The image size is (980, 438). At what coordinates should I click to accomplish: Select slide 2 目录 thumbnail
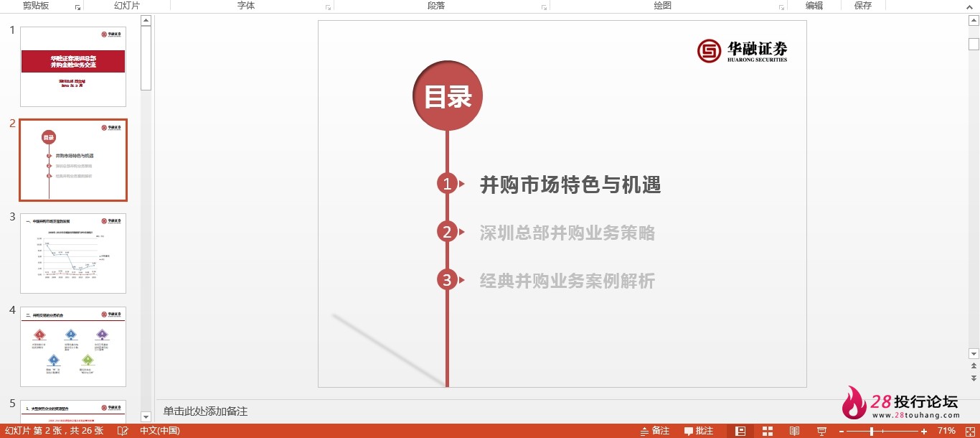pos(73,160)
